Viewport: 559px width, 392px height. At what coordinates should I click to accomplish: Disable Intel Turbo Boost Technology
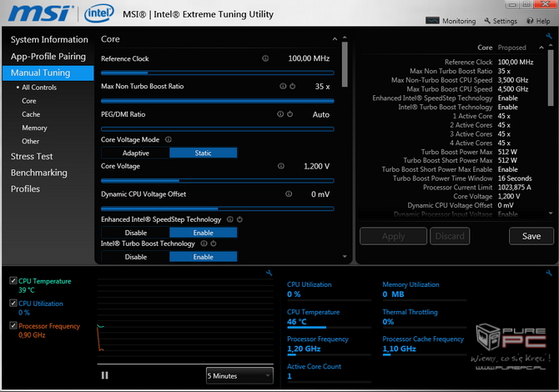coord(135,257)
